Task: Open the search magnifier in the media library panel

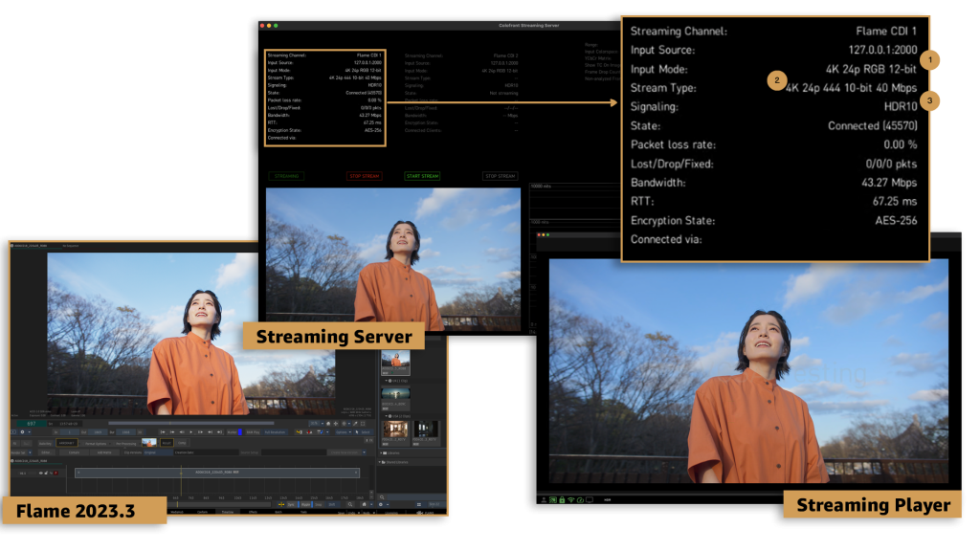Action: click(384, 496)
